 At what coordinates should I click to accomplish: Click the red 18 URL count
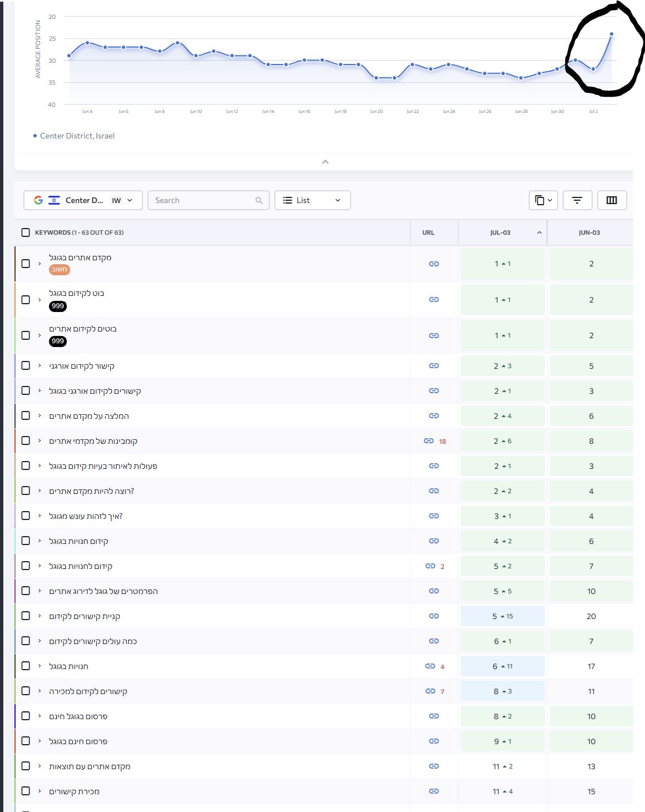(x=442, y=442)
